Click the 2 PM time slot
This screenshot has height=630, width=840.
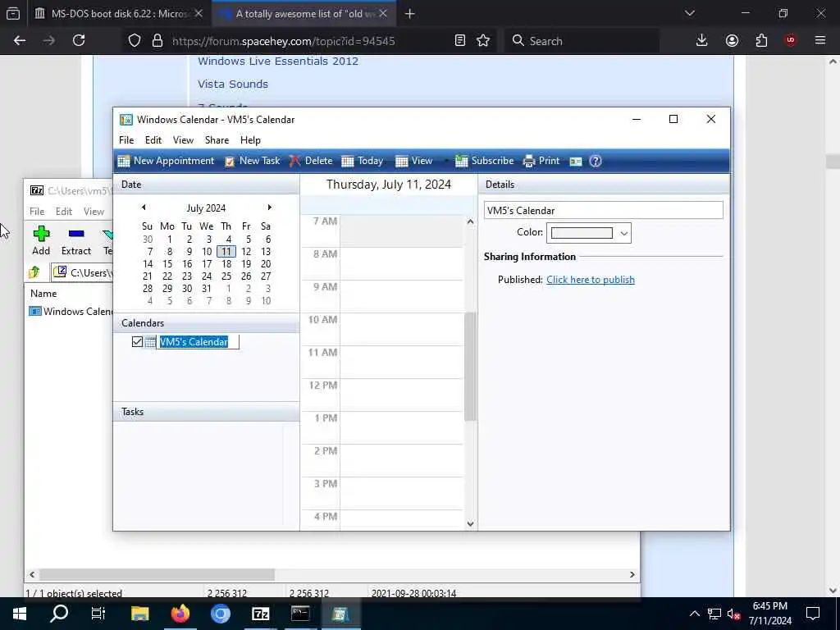click(400, 460)
